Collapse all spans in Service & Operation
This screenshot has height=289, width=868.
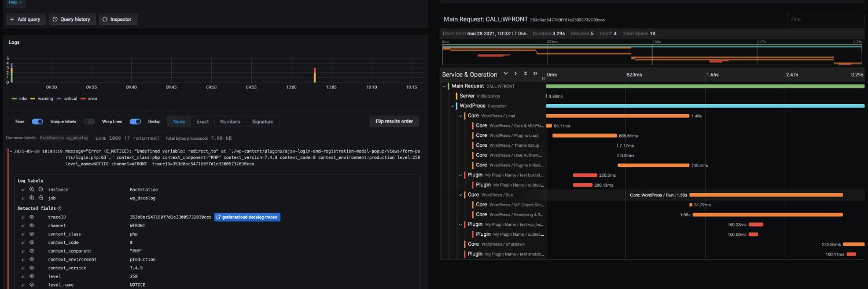(535, 74)
